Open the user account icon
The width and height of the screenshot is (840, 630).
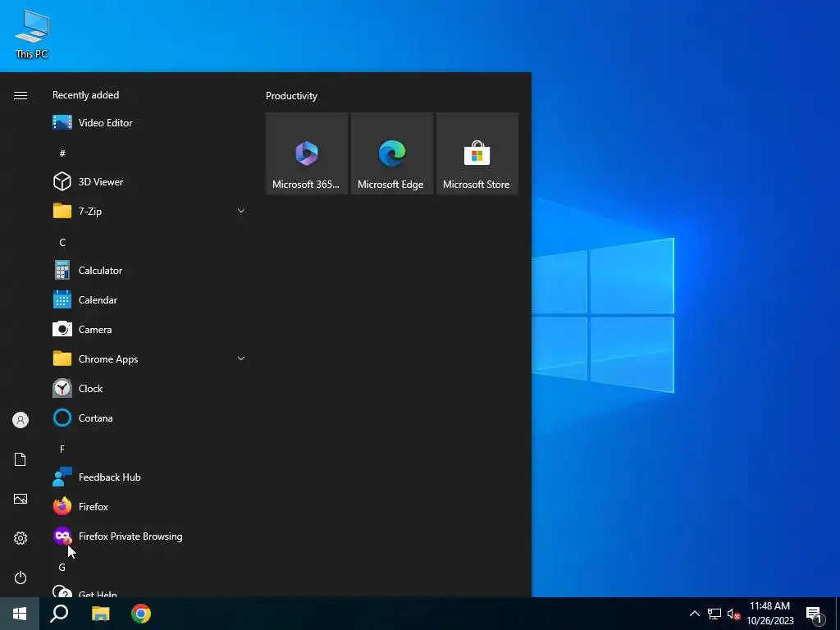click(21, 420)
